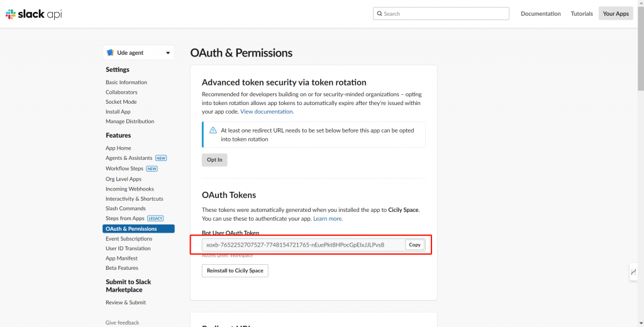
Task: Open Manage Distribution settings
Action: tap(130, 121)
